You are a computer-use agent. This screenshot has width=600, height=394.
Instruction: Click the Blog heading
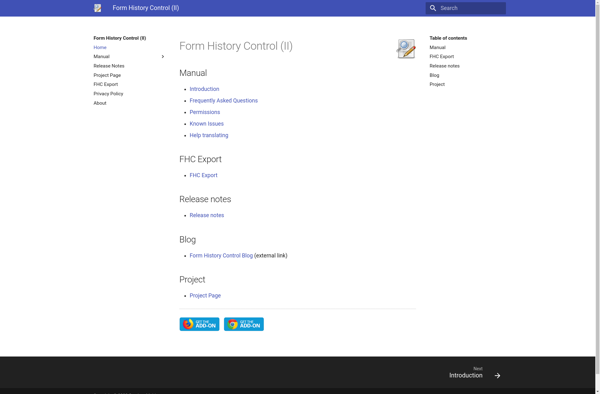click(188, 240)
